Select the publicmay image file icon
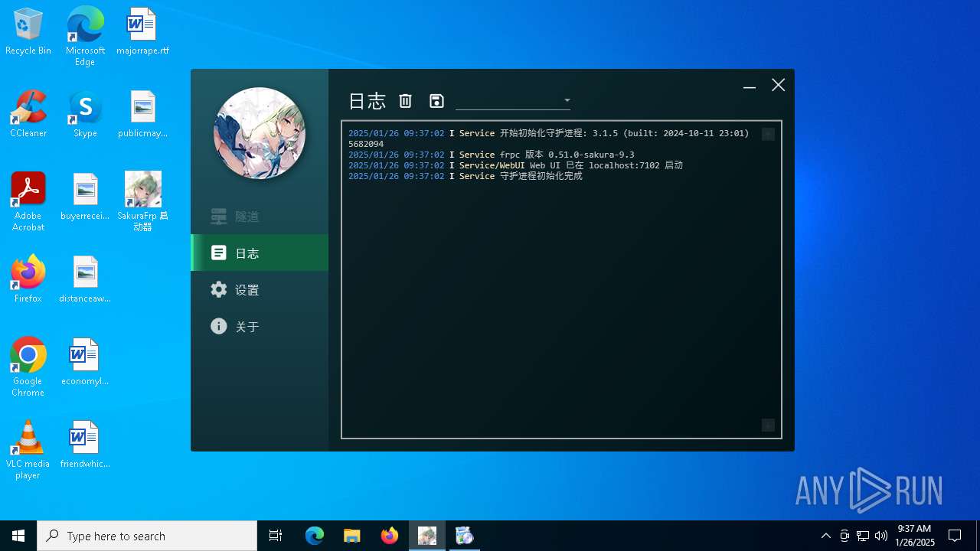The height and width of the screenshot is (551, 980). click(142, 115)
